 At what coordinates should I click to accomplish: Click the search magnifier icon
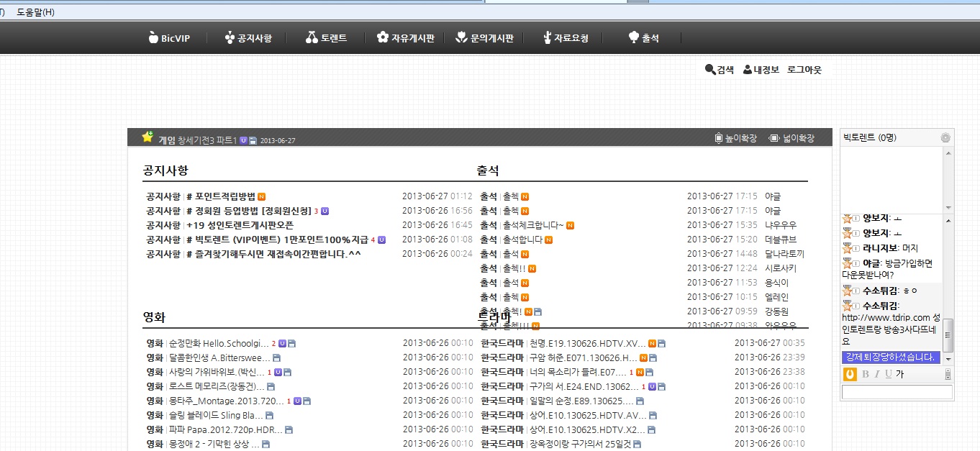click(x=710, y=70)
